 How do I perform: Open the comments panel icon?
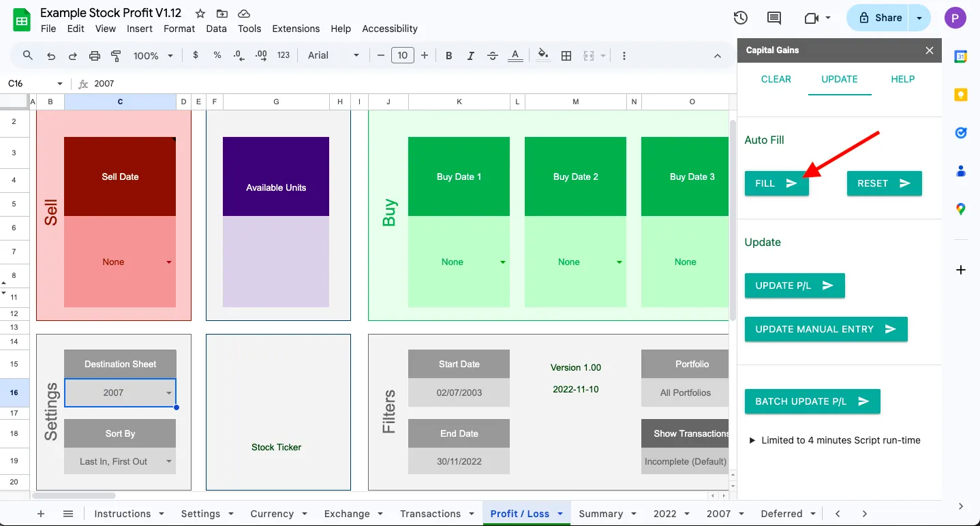[774, 18]
